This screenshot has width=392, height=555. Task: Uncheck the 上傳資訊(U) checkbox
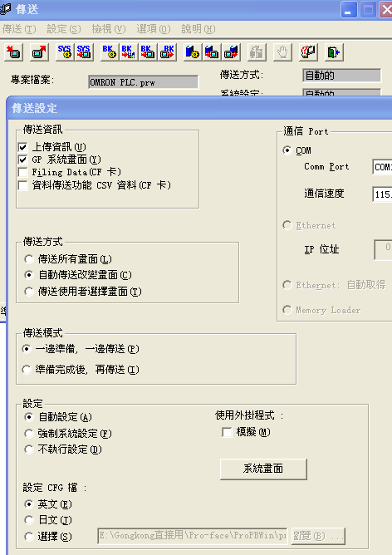22,147
